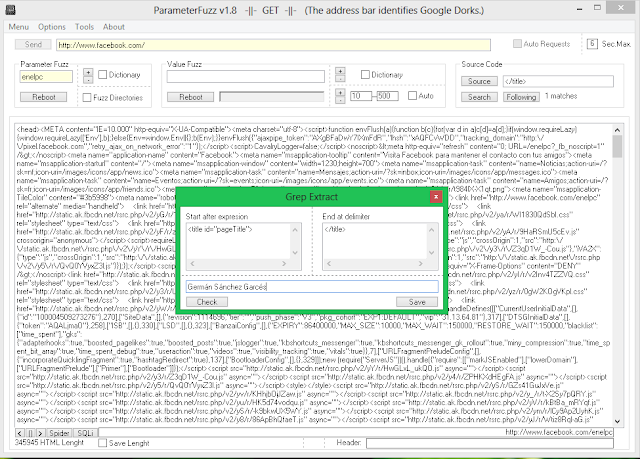Toggle the Save Lenght checkbox
Image resolution: width=640 pixels, height=459 pixels.
click(x=102, y=443)
